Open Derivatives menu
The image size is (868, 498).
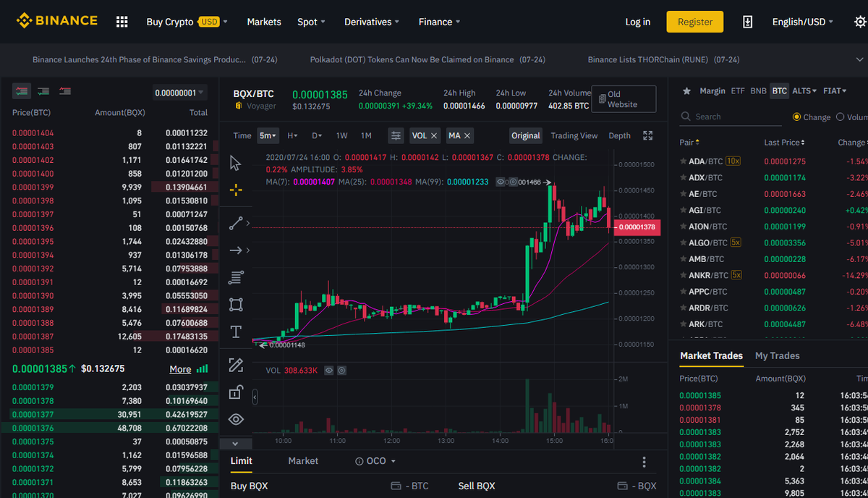coord(373,22)
